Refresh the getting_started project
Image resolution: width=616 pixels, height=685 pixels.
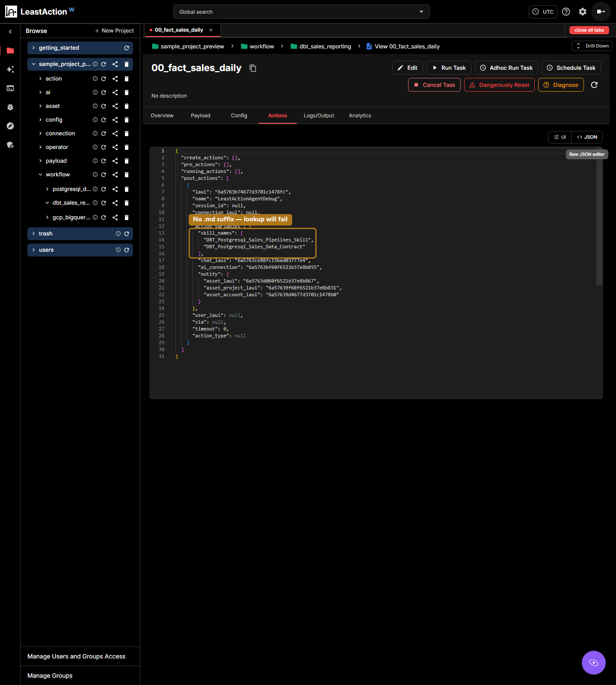pos(127,48)
